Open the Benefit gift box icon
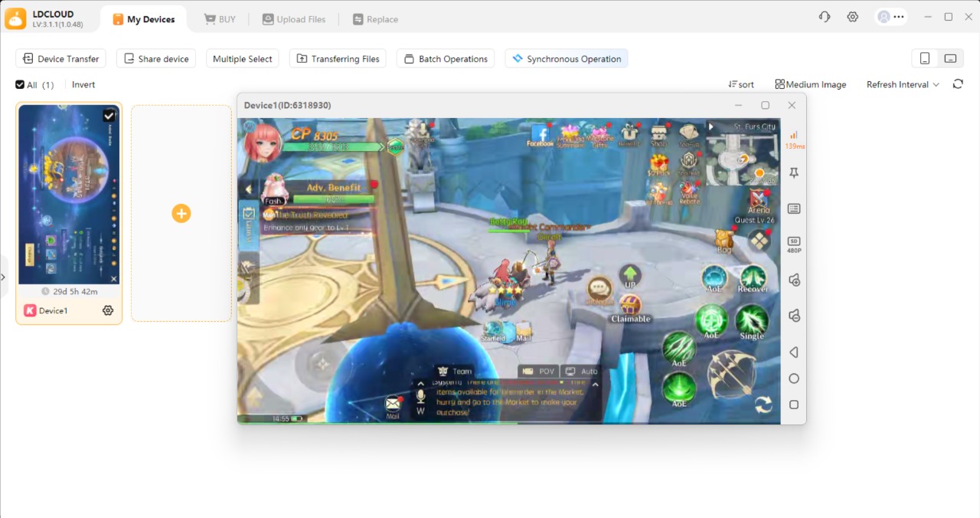The image size is (980, 518). click(629, 134)
